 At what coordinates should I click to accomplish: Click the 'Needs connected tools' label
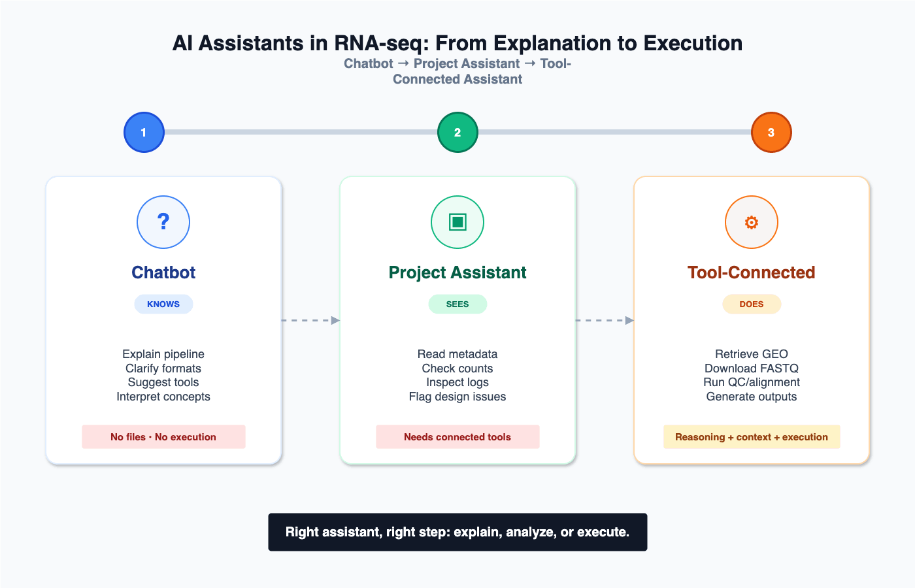pyautogui.click(x=457, y=437)
